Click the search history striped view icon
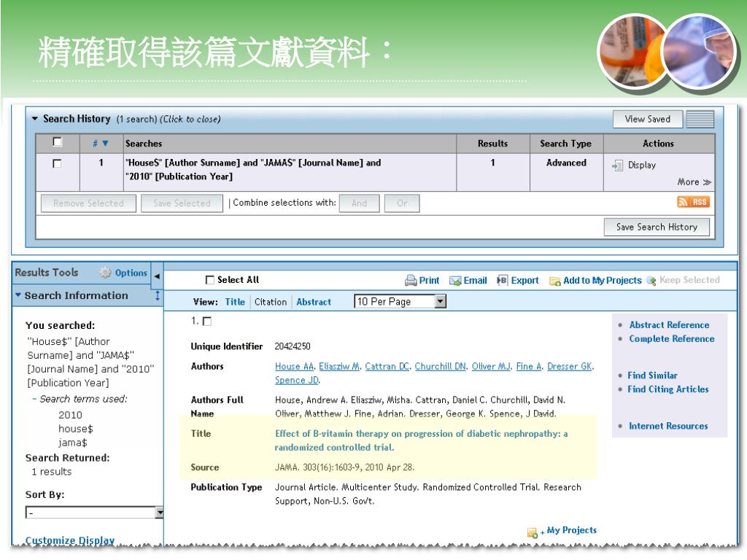Viewport: 747px width, 560px height. coord(700,119)
